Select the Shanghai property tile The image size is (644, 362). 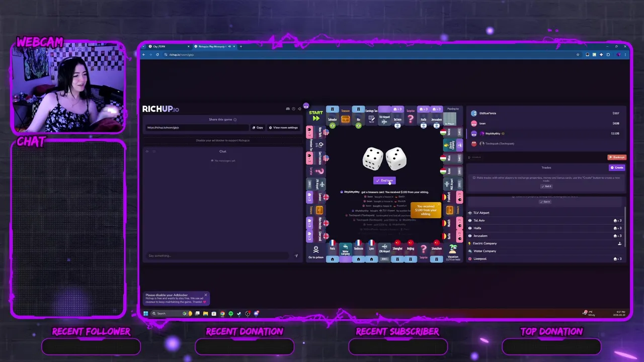pyautogui.click(x=397, y=252)
